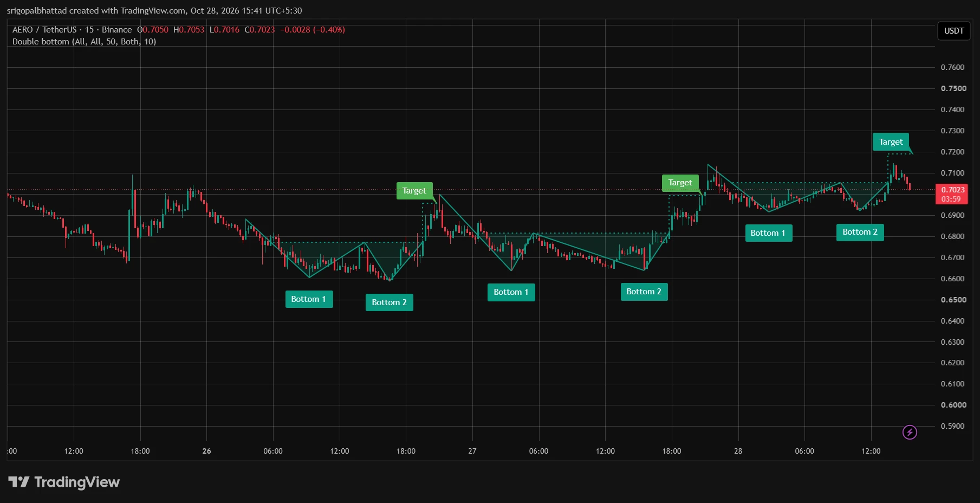Click the 0.5900 price axis label
The height and width of the screenshot is (503, 980).
[952, 426]
